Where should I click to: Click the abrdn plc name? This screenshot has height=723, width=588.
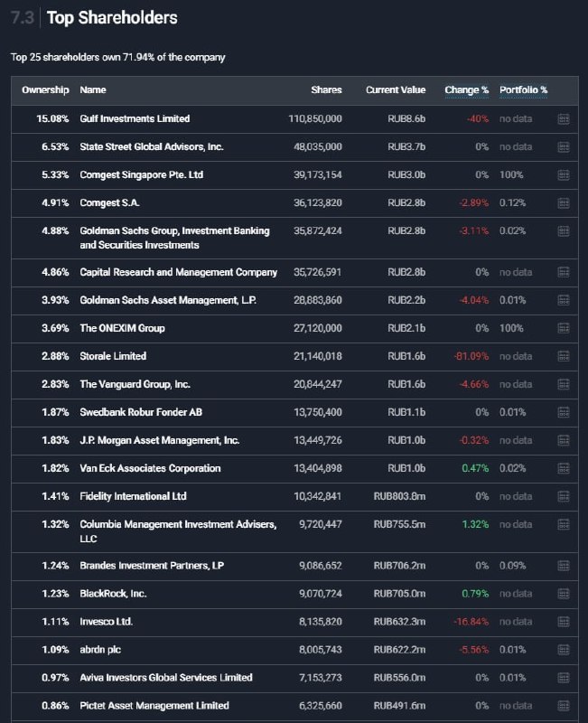100,650
